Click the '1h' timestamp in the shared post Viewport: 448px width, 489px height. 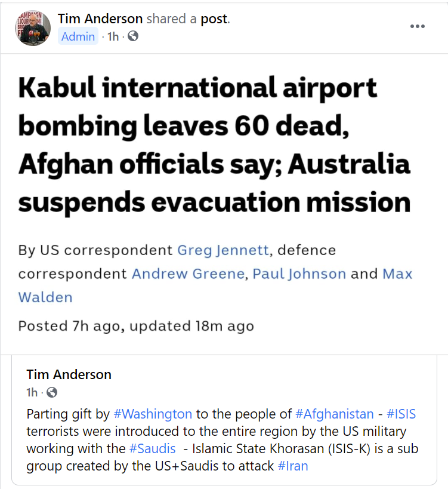[x=32, y=393]
